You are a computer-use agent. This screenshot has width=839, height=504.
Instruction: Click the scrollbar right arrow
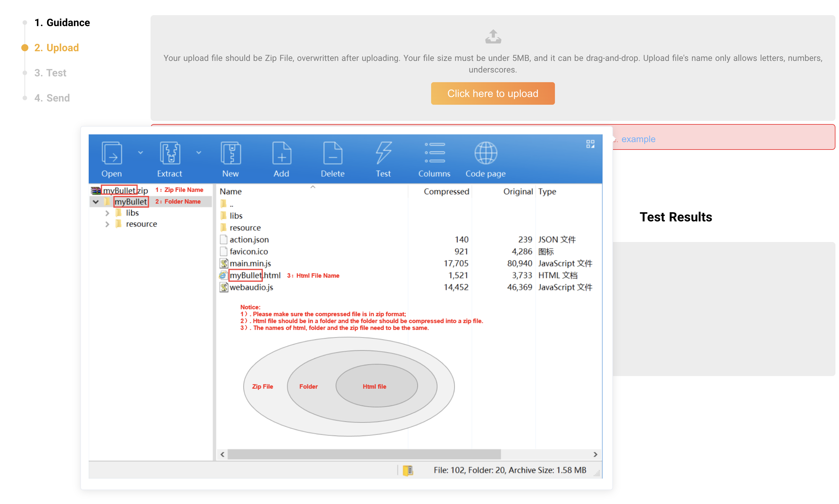(595, 454)
